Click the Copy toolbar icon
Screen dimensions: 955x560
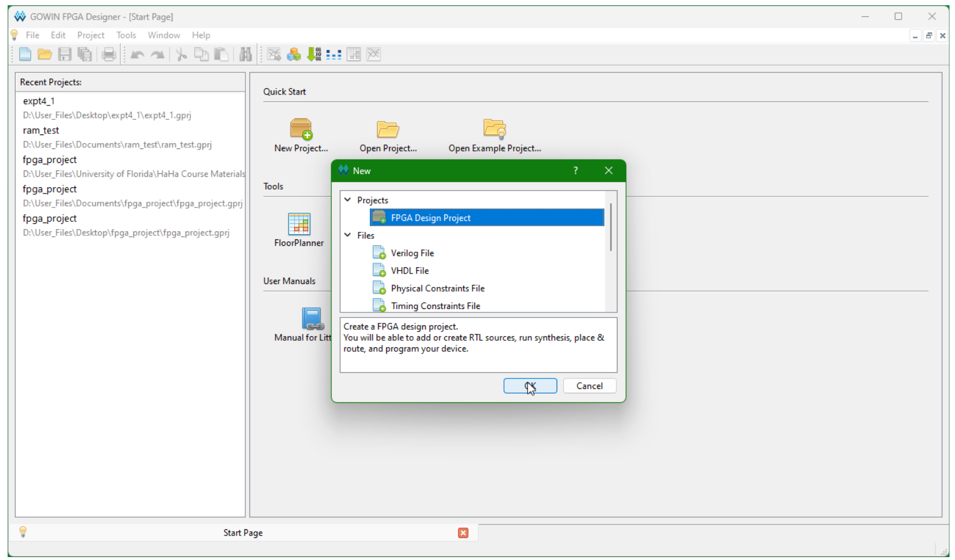(x=201, y=54)
